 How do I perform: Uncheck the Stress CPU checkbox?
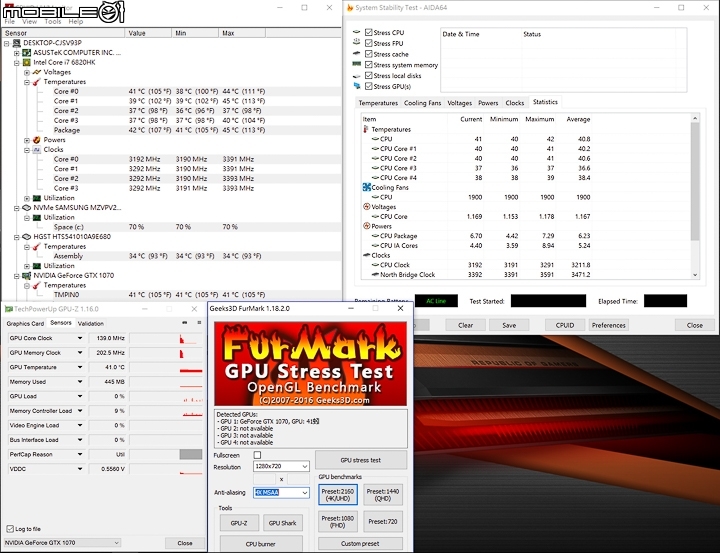[x=368, y=32]
